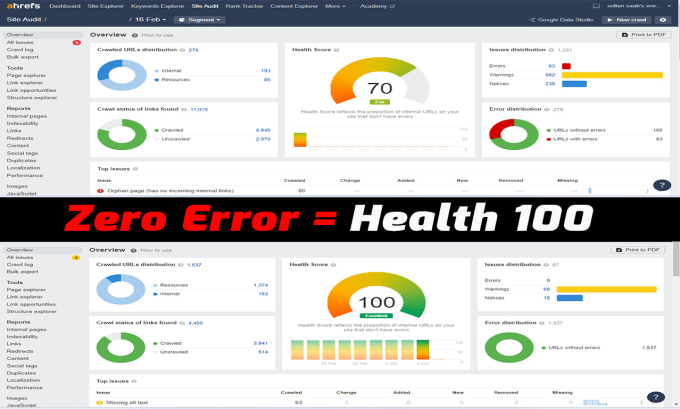Screen dimensions: 680x409
Task: Open Social tags report in upper sidebar
Action: coord(22,153)
